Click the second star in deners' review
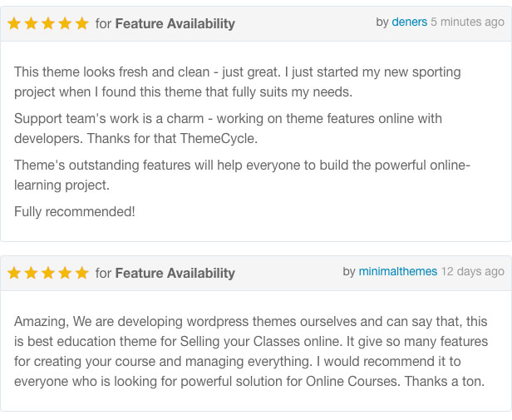 click(31, 23)
